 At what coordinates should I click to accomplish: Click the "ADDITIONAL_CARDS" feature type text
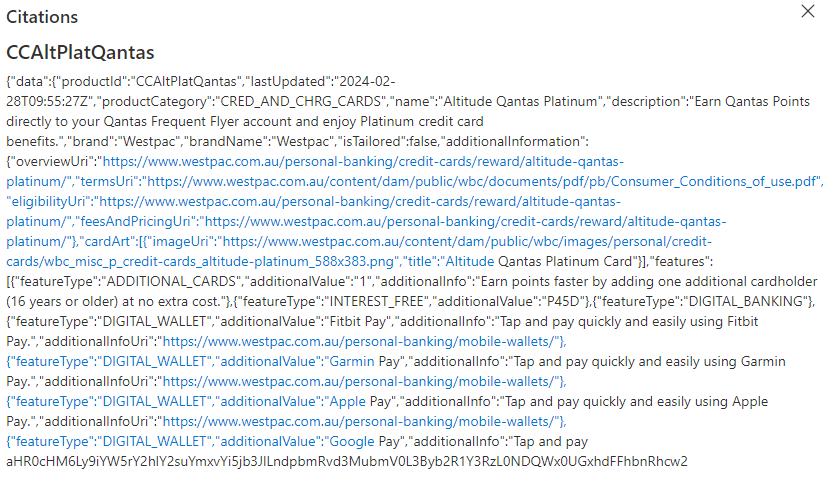pos(171,282)
